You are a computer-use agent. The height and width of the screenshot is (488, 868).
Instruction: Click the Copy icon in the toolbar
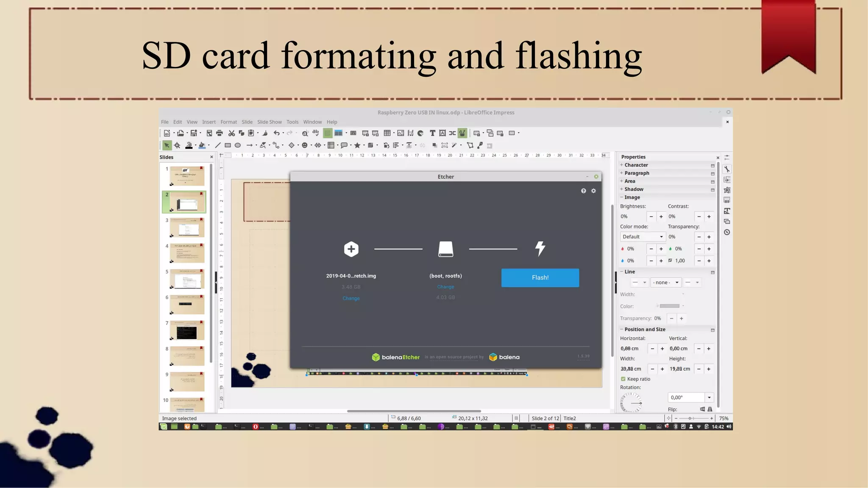(242, 133)
